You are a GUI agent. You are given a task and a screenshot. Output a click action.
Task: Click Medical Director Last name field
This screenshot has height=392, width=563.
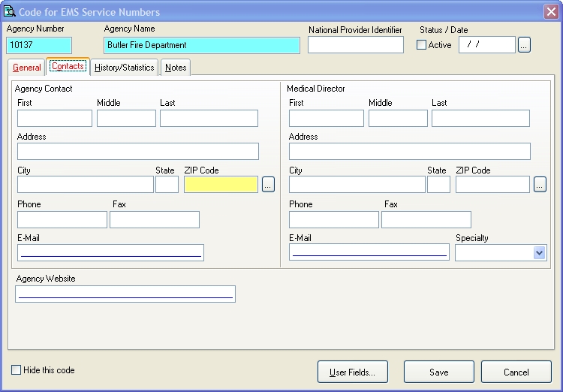[x=480, y=118]
